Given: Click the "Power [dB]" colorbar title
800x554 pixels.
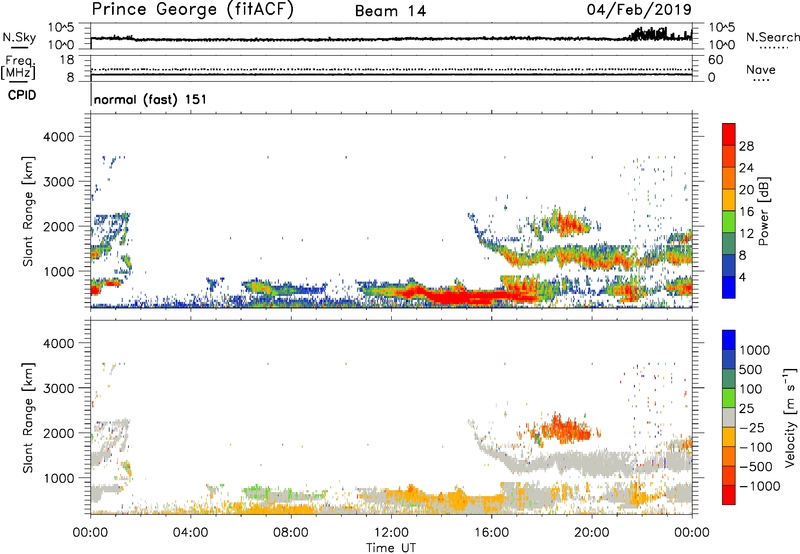Looking at the screenshot, I should 763,211.
